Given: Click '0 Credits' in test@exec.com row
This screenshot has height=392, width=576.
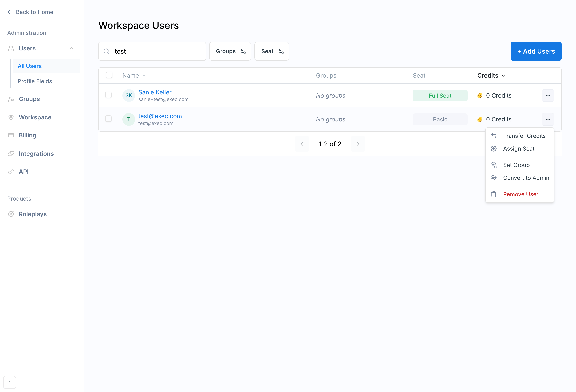Looking at the screenshot, I should pos(499,120).
